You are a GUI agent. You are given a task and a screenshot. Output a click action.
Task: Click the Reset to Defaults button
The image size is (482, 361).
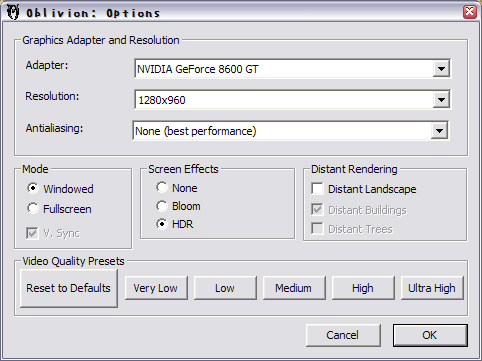pos(69,288)
